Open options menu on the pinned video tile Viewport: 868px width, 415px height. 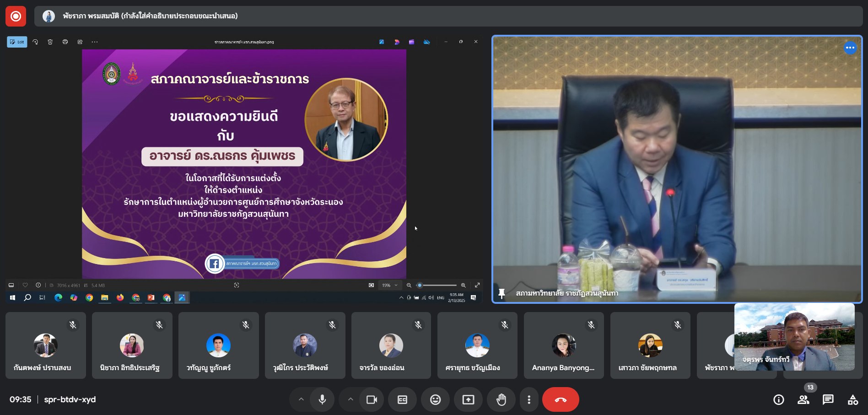click(x=850, y=48)
